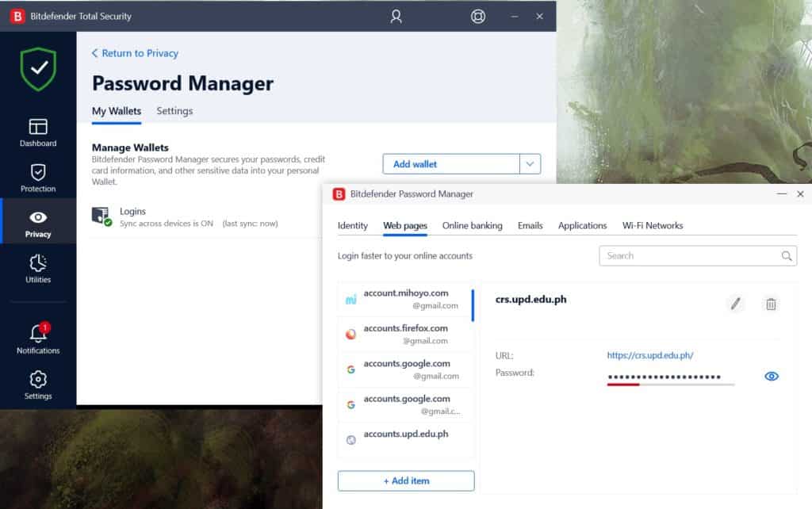This screenshot has width=812, height=509.
Task: Delete the crs.upd.edu.ph entry with the trash icon
Action: [x=771, y=304]
